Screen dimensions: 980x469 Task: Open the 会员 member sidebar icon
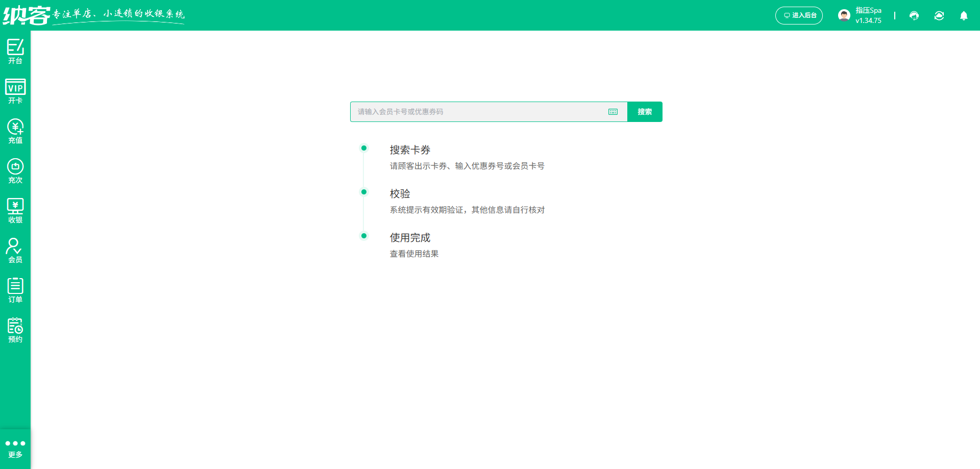pos(15,251)
